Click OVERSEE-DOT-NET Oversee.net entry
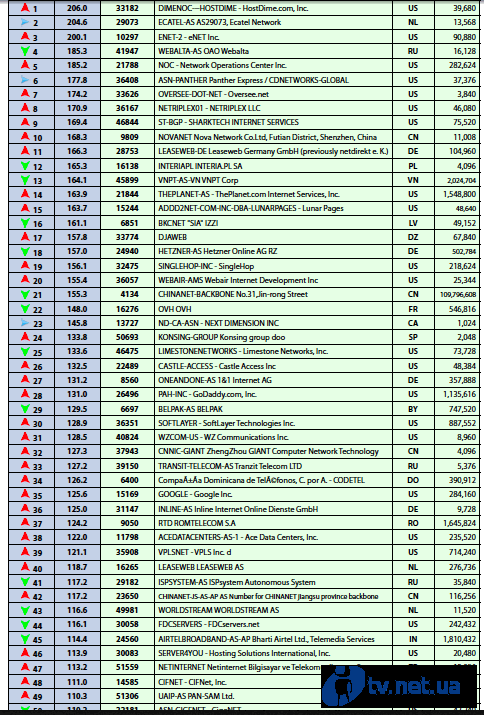The width and height of the screenshot is (484, 715). click(213, 94)
